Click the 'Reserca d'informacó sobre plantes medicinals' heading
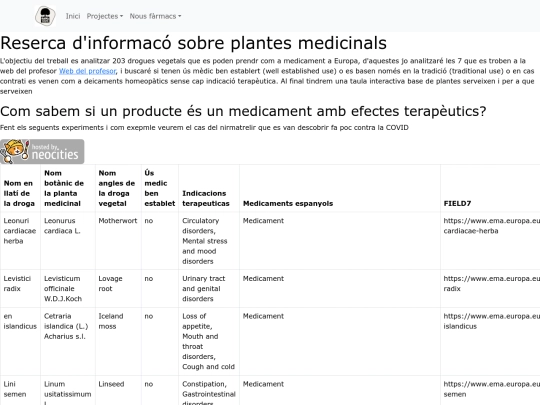The height and width of the screenshot is (405, 540). [194, 43]
